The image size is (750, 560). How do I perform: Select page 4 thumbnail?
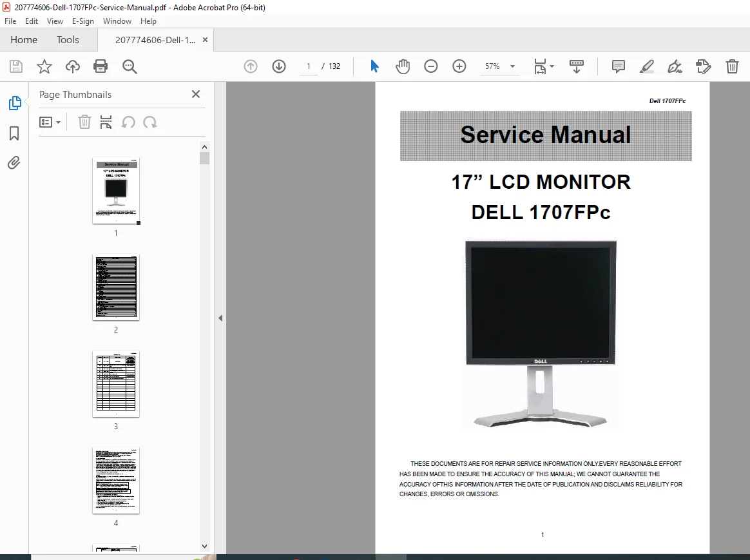click(x=116, y=481)
